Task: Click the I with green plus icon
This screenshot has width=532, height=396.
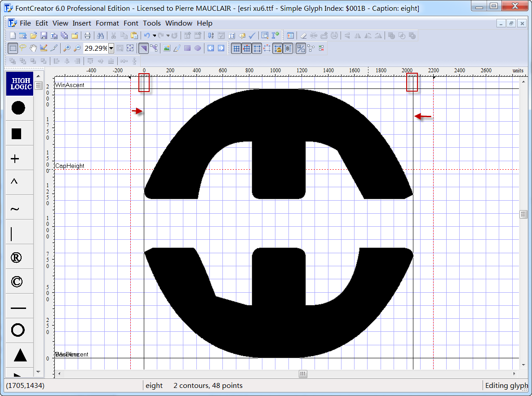Action: [275, 35]
